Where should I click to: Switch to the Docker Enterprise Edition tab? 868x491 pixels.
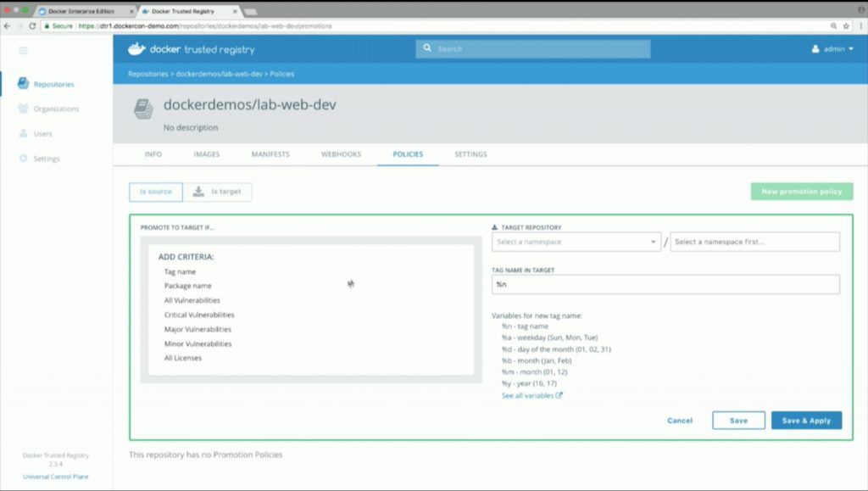point(81,11)
